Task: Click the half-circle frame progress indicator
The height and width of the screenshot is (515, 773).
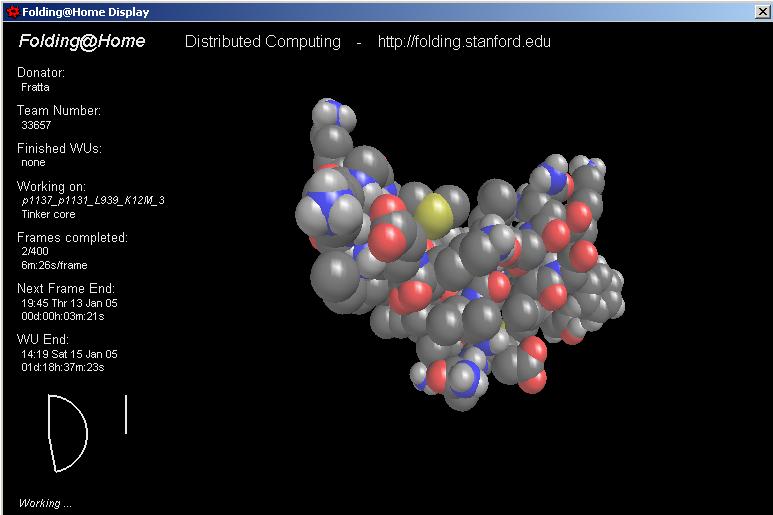Action: click(68, 433)
